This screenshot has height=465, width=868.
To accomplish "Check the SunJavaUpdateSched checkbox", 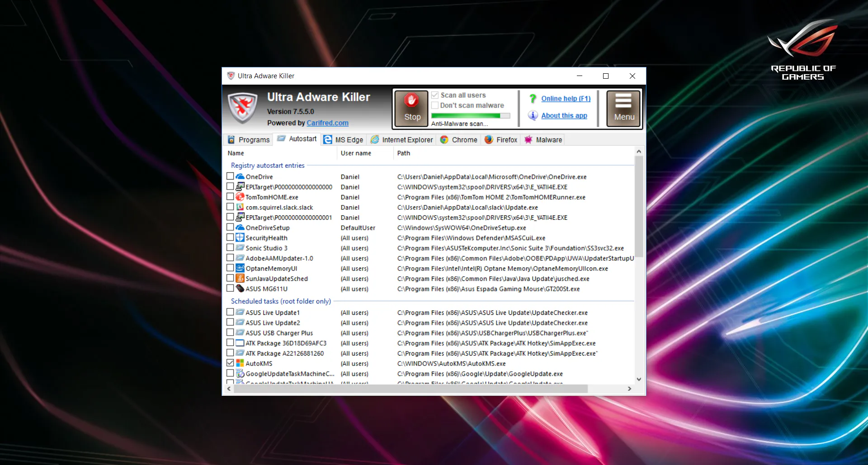I will (x=230, y=278).
